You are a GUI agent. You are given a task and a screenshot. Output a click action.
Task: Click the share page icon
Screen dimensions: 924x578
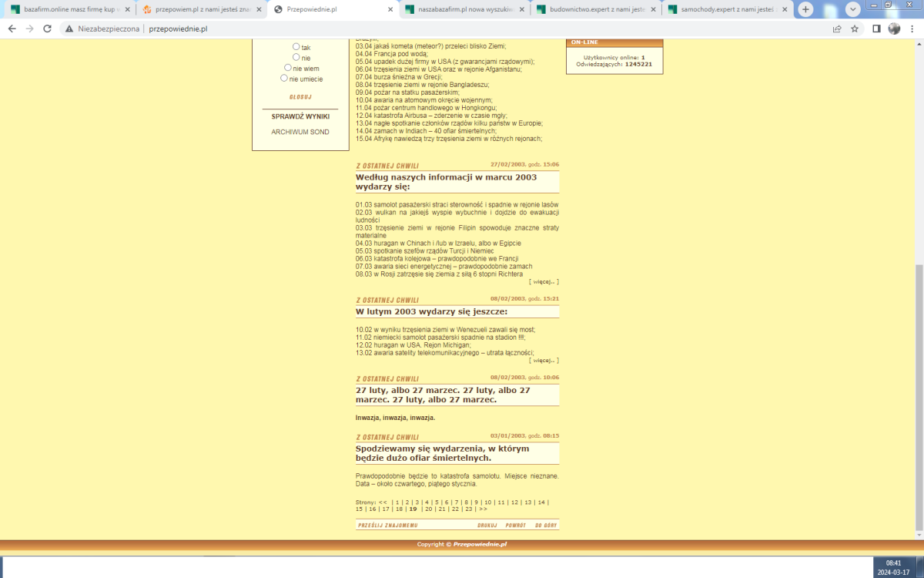pyautogui.click(x=837, y=29)
